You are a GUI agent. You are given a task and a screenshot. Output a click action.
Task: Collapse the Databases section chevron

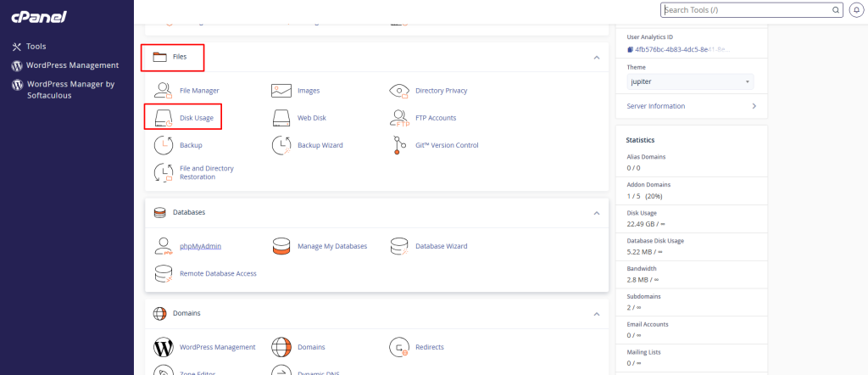click(596, 212)
